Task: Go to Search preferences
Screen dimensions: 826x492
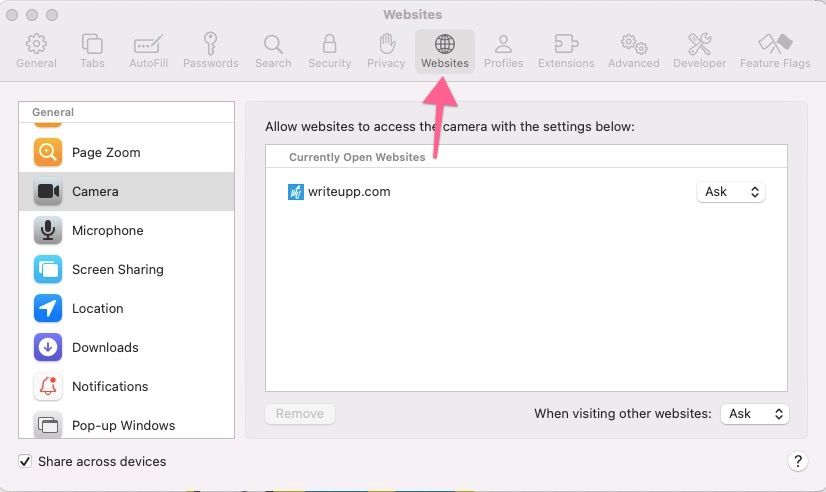Action: pos(273,51)
